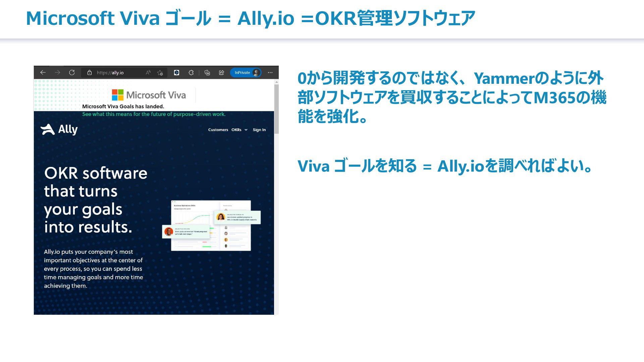The image size is (644, 362).
Task: Click the Ally logo
Action: click(x=59, y=129)
